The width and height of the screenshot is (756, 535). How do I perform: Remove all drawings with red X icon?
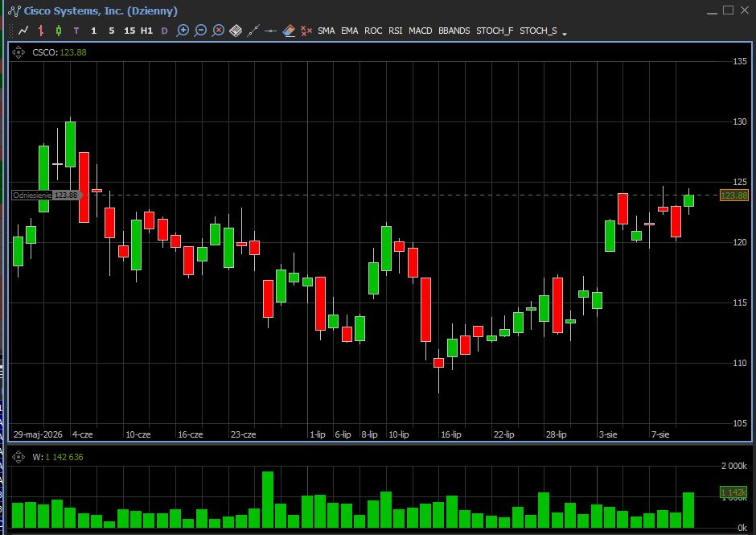pos(306,31)
